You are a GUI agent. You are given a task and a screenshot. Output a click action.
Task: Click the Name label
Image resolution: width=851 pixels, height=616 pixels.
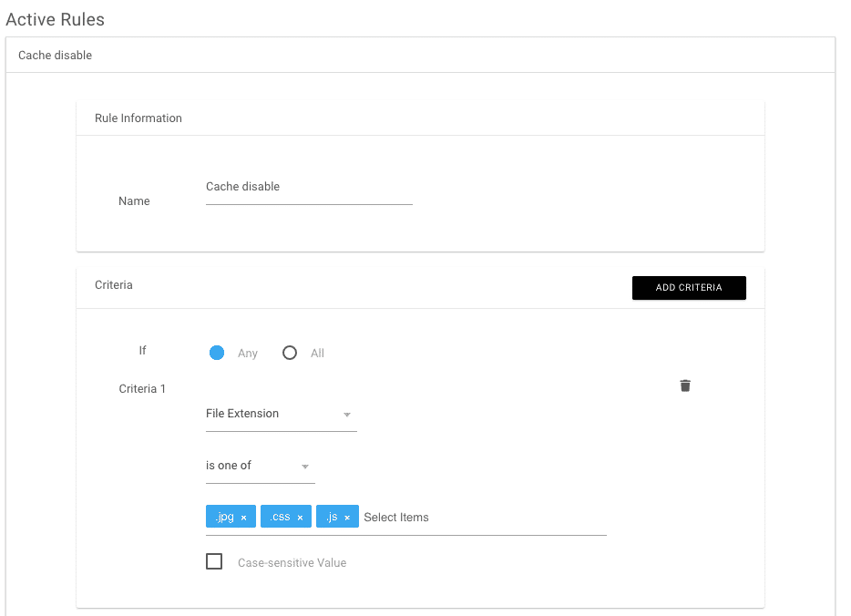(134, 200)
